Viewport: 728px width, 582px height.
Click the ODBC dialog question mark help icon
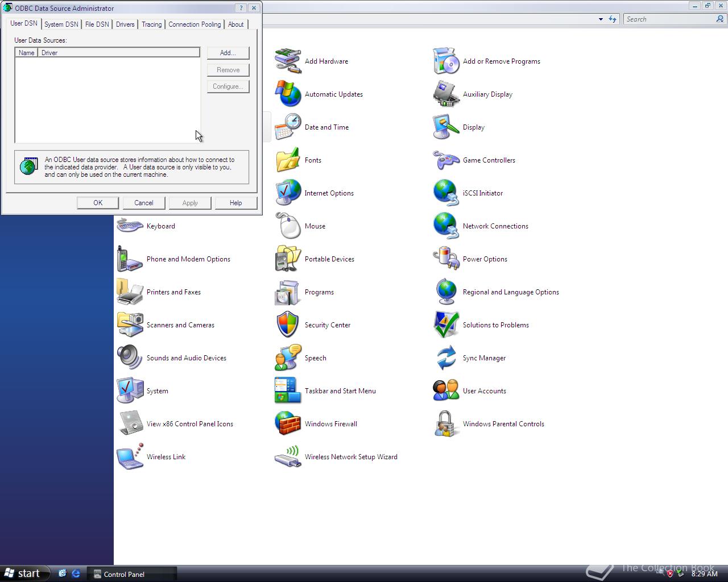241,8
